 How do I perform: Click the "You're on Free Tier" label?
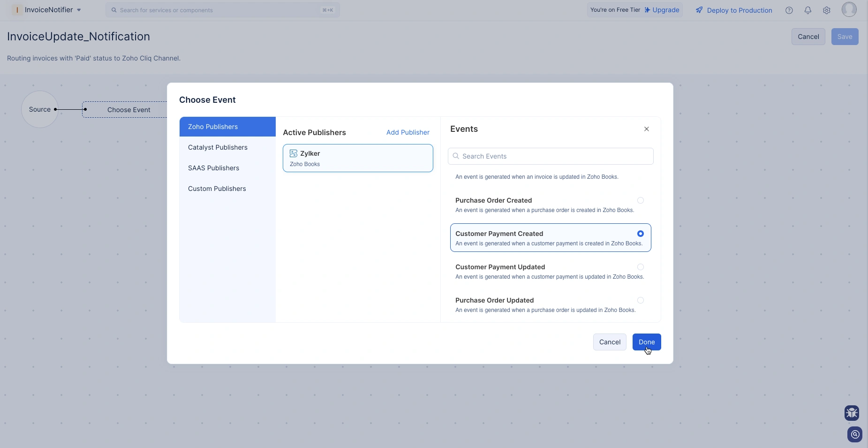615,10
